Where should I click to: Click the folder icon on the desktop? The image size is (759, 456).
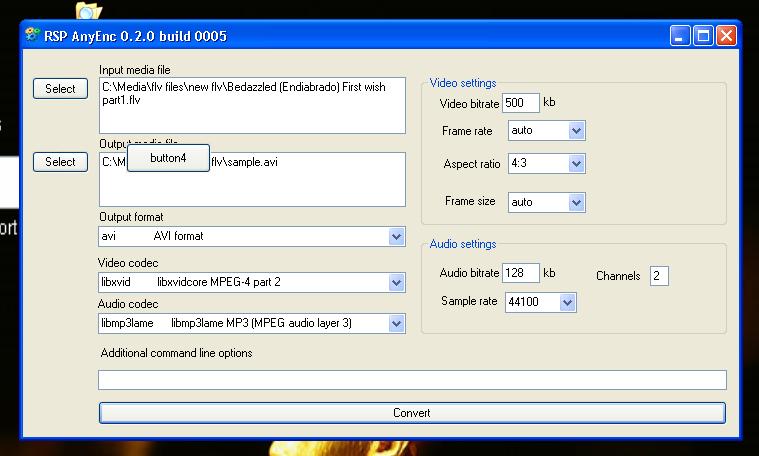tap(88, 11)
